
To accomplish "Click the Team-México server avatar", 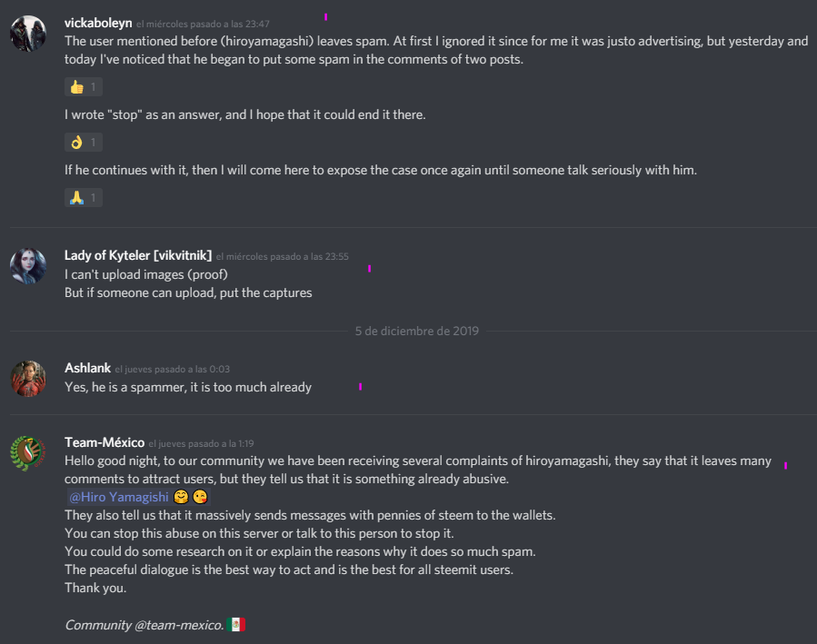I will [28, 452].
